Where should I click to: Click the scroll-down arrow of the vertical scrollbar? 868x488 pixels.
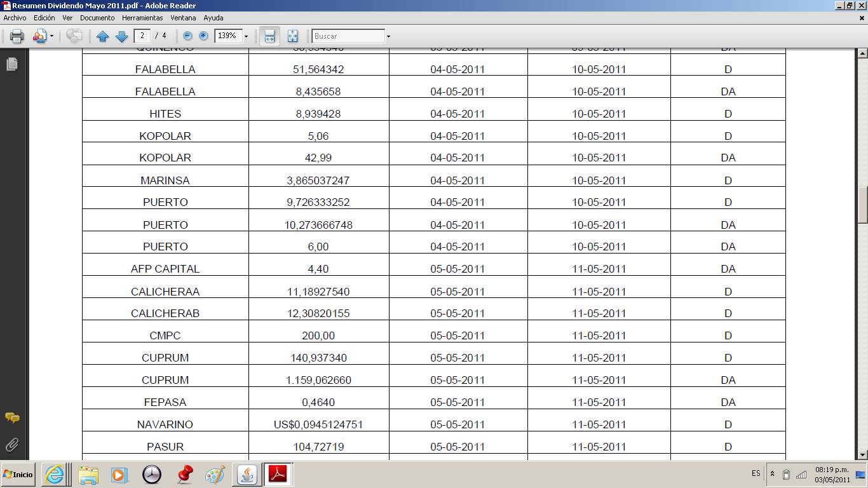863,454
